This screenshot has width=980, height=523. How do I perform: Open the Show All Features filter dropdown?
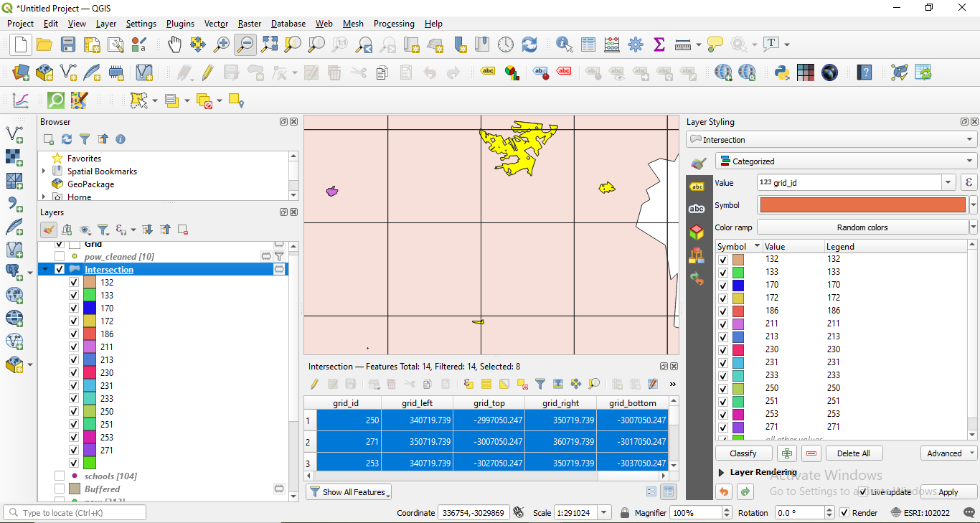coord(349,492)
